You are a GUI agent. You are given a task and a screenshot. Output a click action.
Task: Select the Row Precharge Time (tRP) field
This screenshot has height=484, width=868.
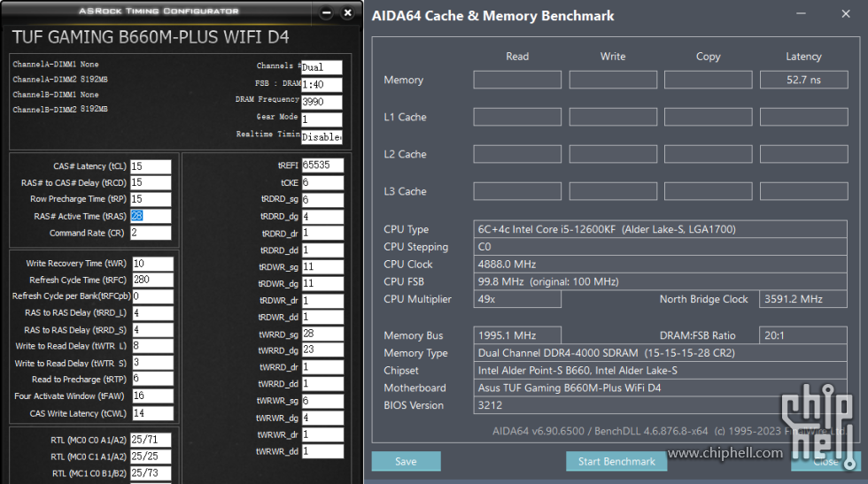pyautogui.click(x=151, y=199)
